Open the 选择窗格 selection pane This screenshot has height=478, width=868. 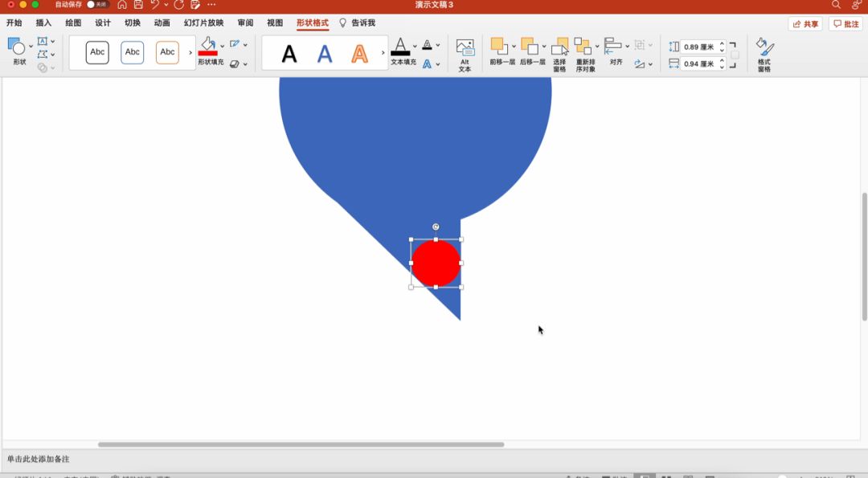click(559, 54)
